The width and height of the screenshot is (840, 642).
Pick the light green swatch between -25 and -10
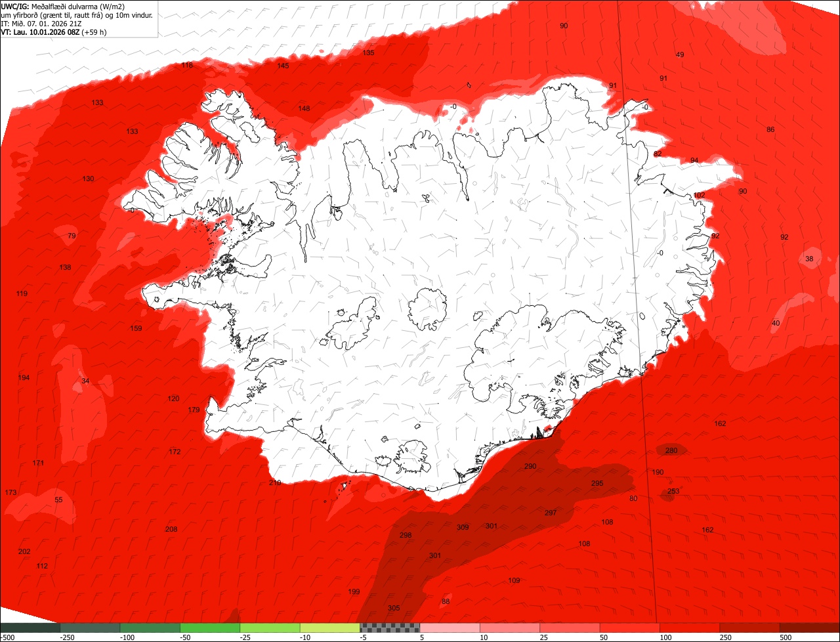pos(270,628)
